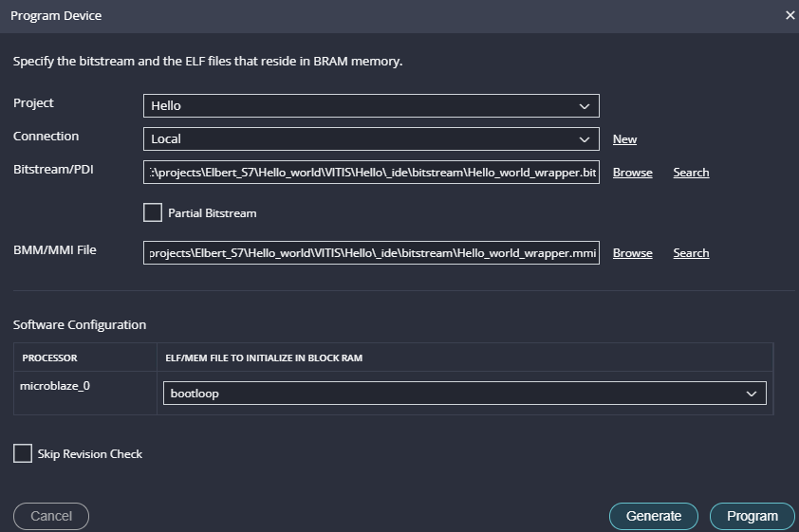Click the Generate button
Image resolution: width=799 pixels, height=532 pixels.
(654, 516)
